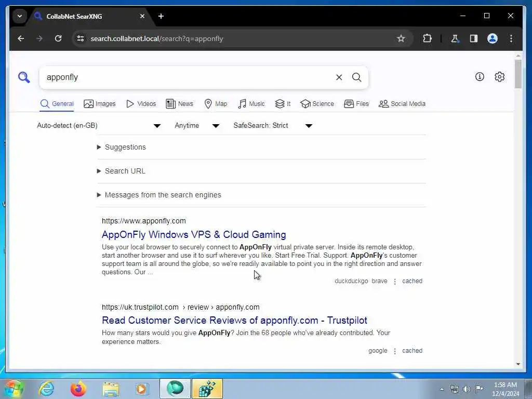Click the scrollbar down arrow

tap(518, 364)
